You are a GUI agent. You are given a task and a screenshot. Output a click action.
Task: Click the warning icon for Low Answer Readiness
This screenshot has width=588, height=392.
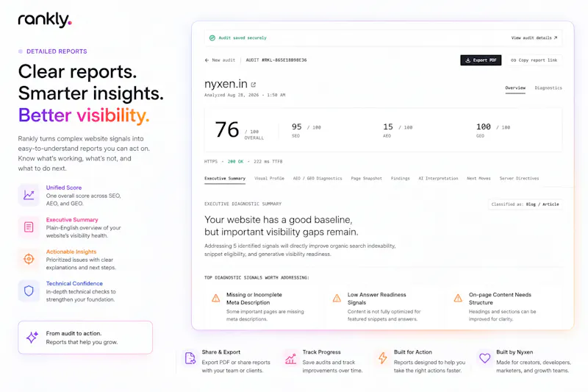[x=337, y=298]
